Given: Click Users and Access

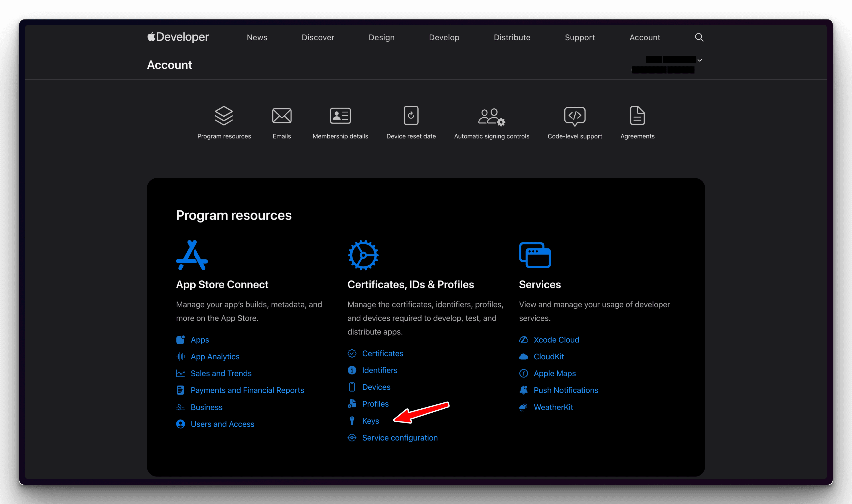Looking at the screenshot, I should (x=222, y=424).
